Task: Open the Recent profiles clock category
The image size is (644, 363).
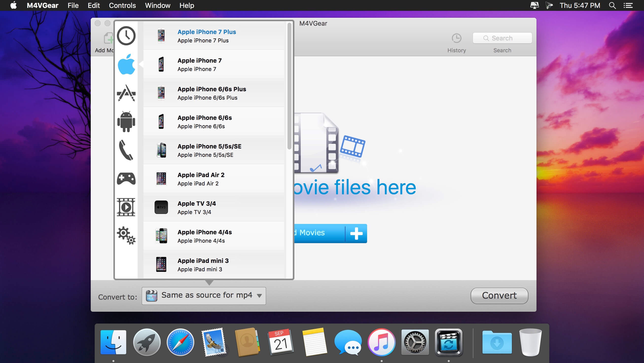Action: click(126, 36)
